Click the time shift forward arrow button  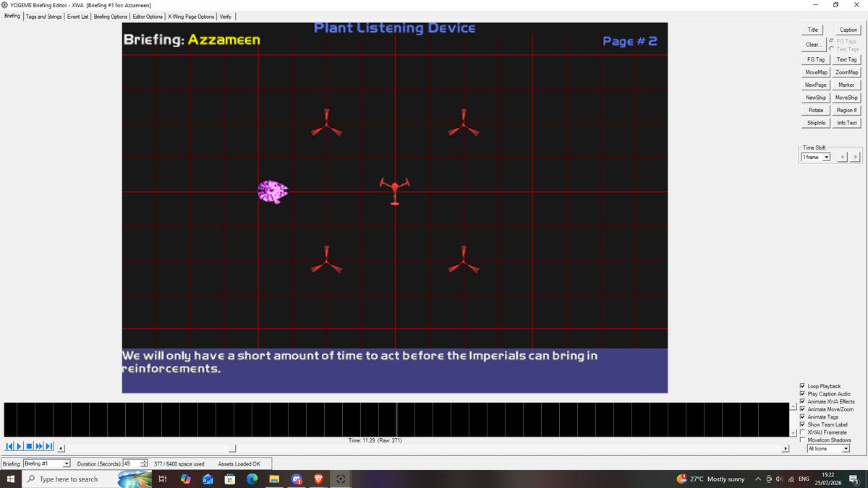[855, 157]
